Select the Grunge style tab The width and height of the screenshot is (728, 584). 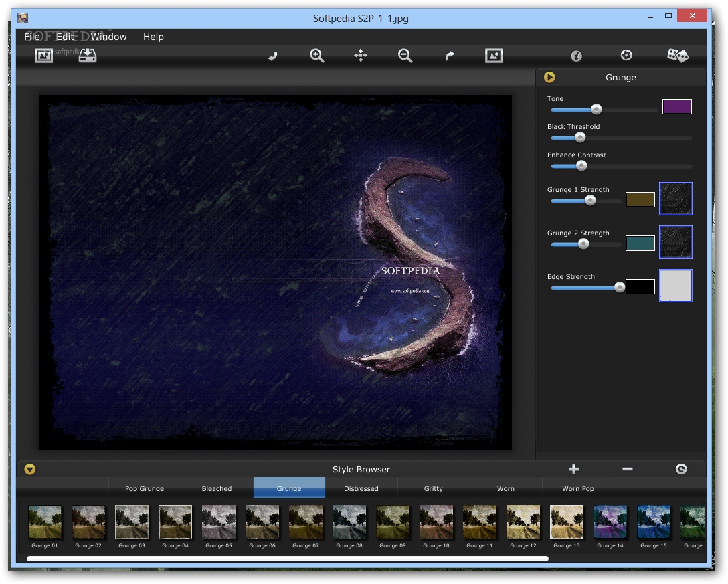289,488
